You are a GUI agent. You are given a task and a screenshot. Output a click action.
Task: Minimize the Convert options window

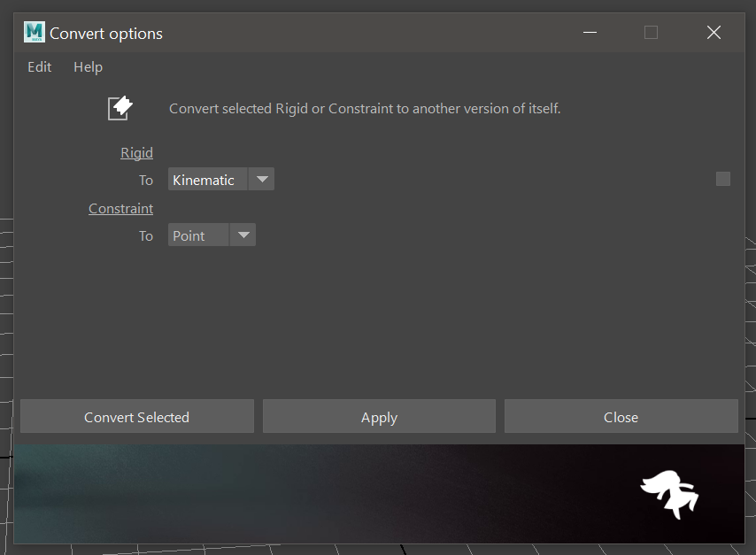[590, 33]
